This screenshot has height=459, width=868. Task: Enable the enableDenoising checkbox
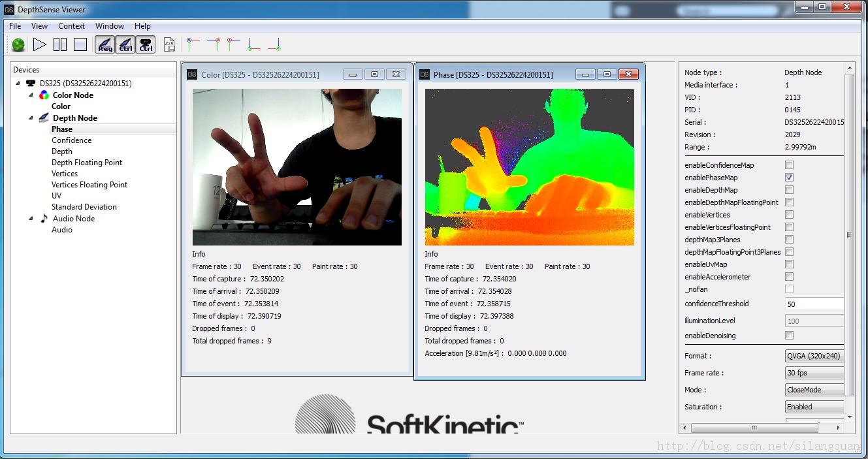(789, 336)
